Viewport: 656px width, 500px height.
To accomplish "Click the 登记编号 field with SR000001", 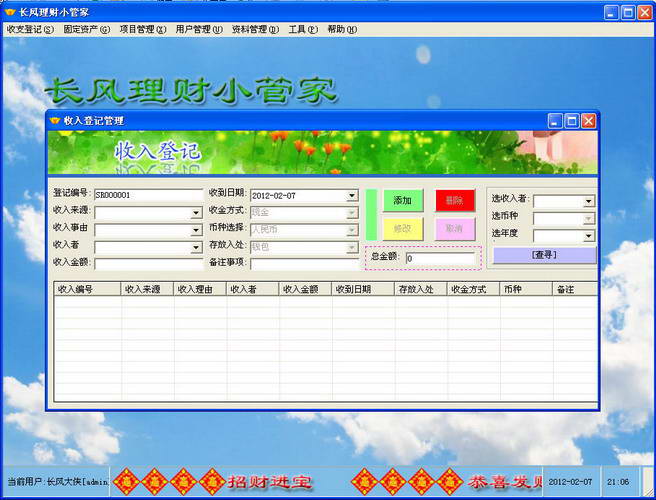I will [148, 196].
